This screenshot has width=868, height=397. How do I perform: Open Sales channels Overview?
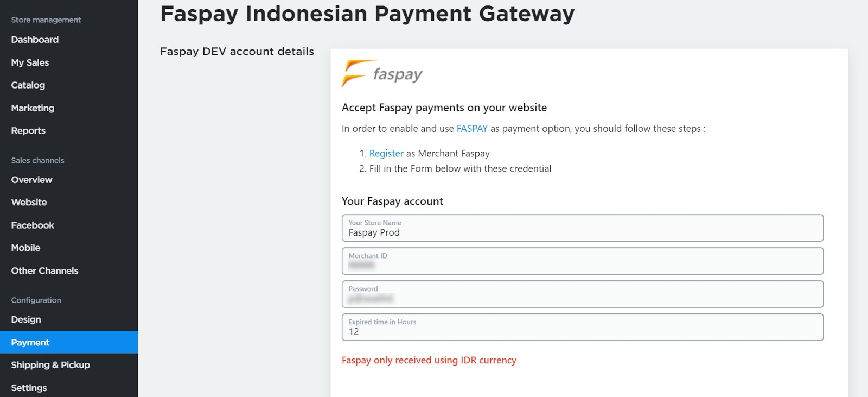[31, 180]
